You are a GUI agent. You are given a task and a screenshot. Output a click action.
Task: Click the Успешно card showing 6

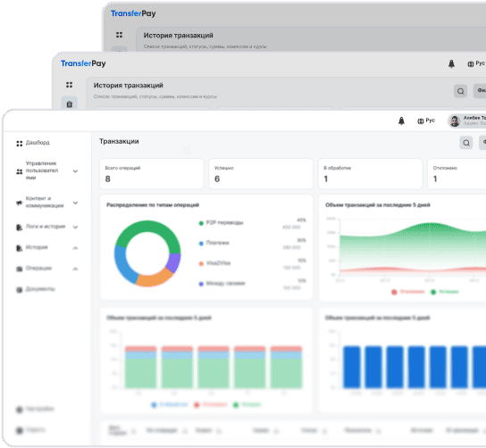[x=261, y=174]
